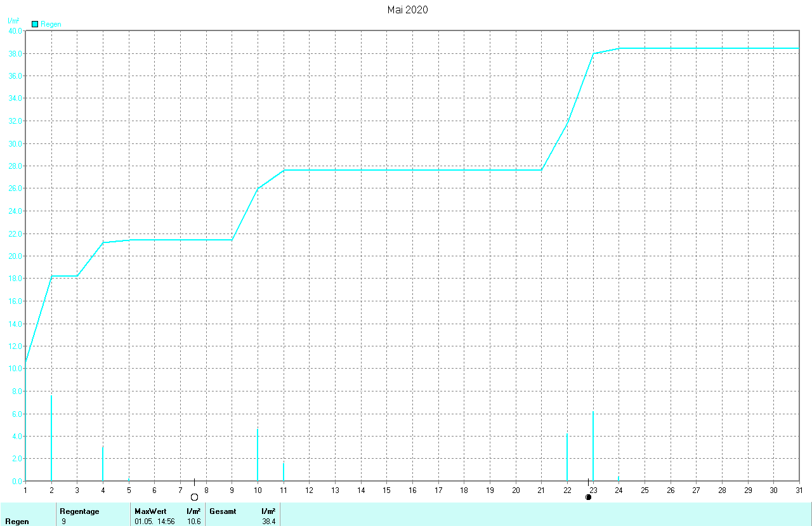Click the y-axis label 32.0
Screen dimensions: 812x526
(15, 121)
